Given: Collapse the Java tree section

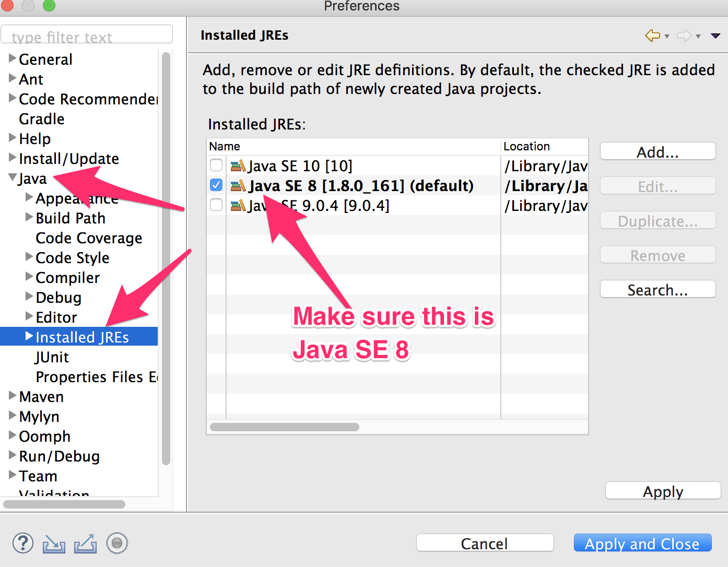Looking at the screenshot, I should coord(11,178).
